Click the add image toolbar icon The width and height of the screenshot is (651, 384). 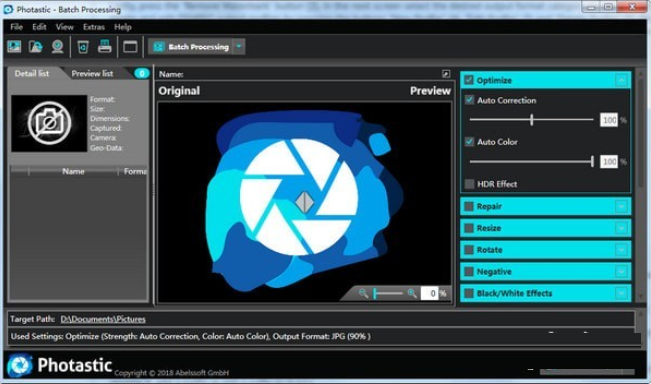[x=15, y=46]
